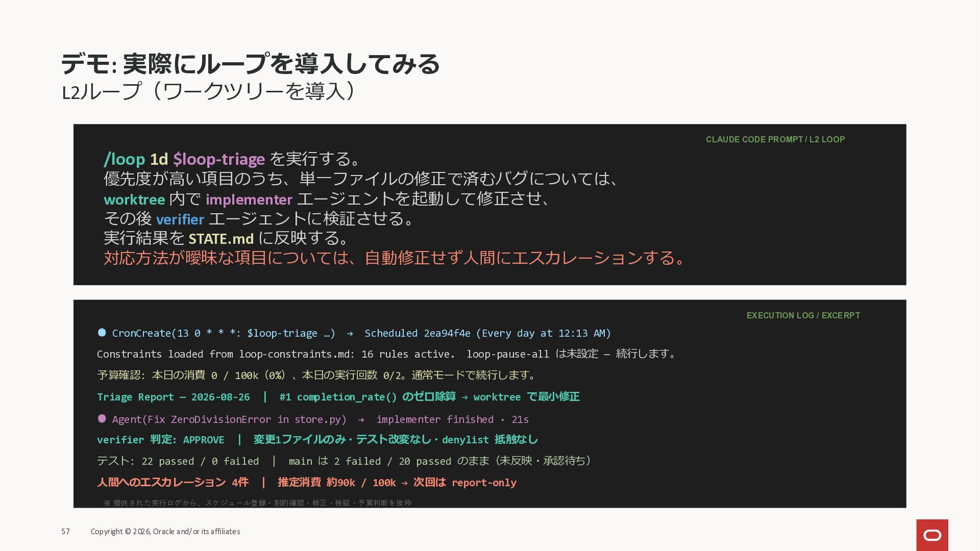
Task: Click the slide title デモ: 実際にループを導入してみる
Action: coord(250,64)
